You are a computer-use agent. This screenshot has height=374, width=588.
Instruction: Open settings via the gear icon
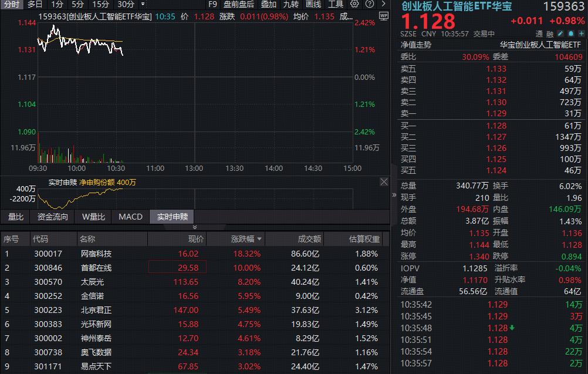click(x=355, y=5)
